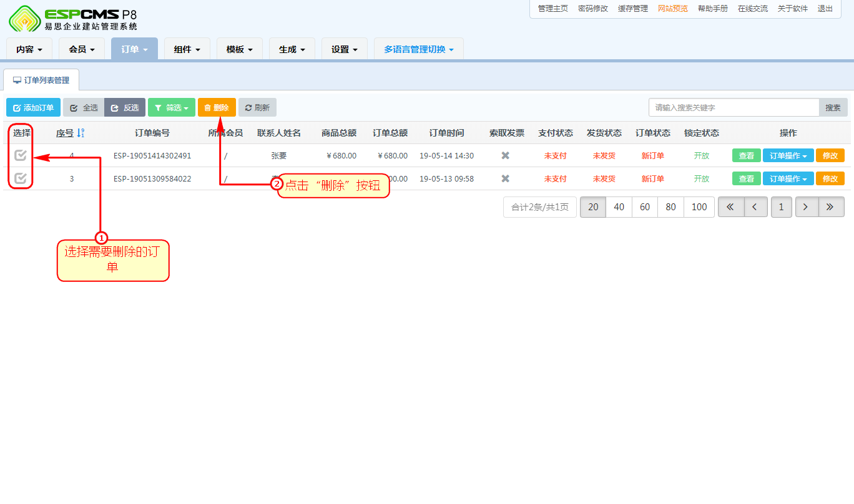Click 未发货 status for order ESP-19051309584022
The height and width of the screenshot is (504, 854).
pos(604,178)
